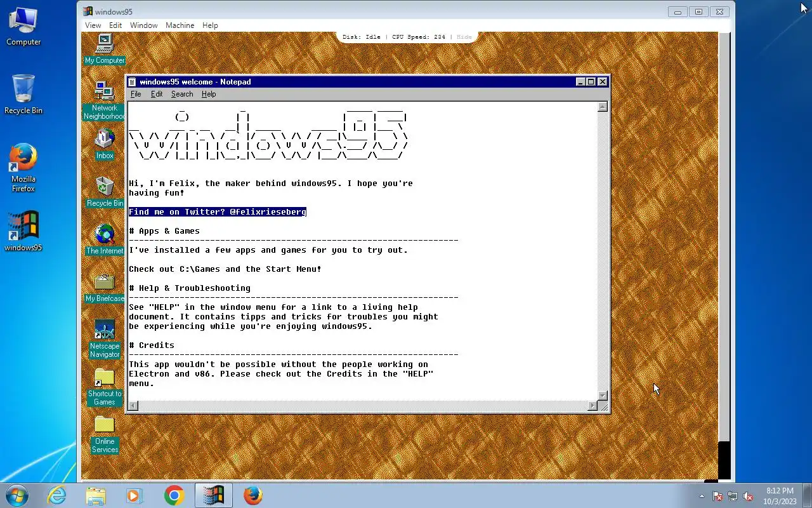Minimize the Notepad window
This screenshot has height=508, width=812.
[580, 81]
